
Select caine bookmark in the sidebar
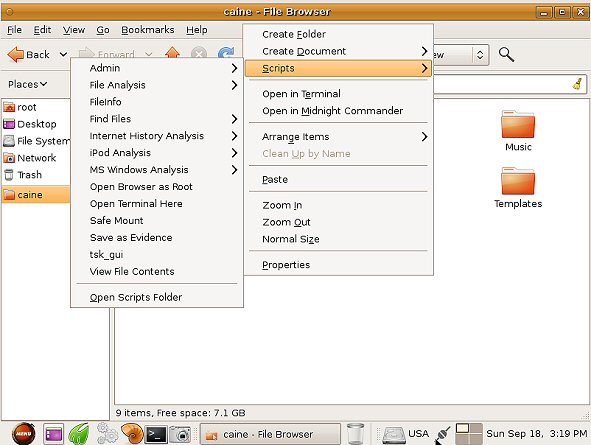36,195
